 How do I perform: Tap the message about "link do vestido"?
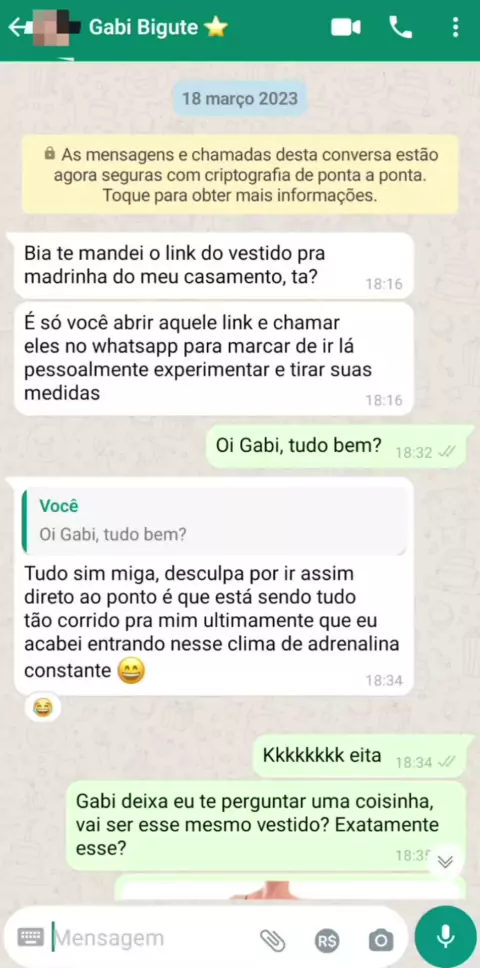click(x=213, y=264)
